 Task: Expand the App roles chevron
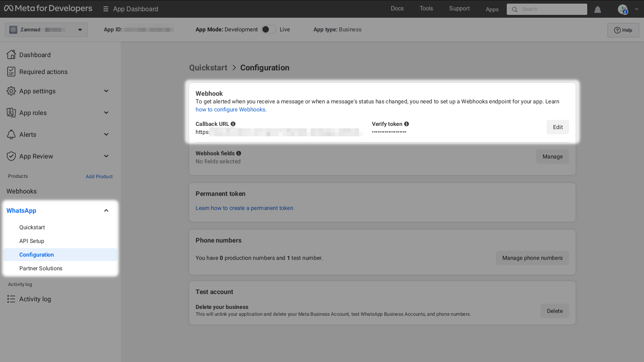point(106,113)
